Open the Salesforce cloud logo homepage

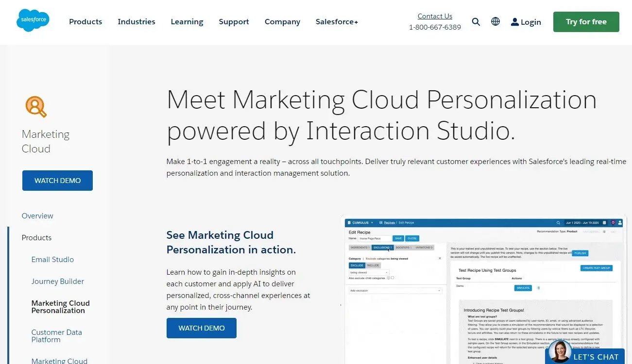click(x=33, y=21)
